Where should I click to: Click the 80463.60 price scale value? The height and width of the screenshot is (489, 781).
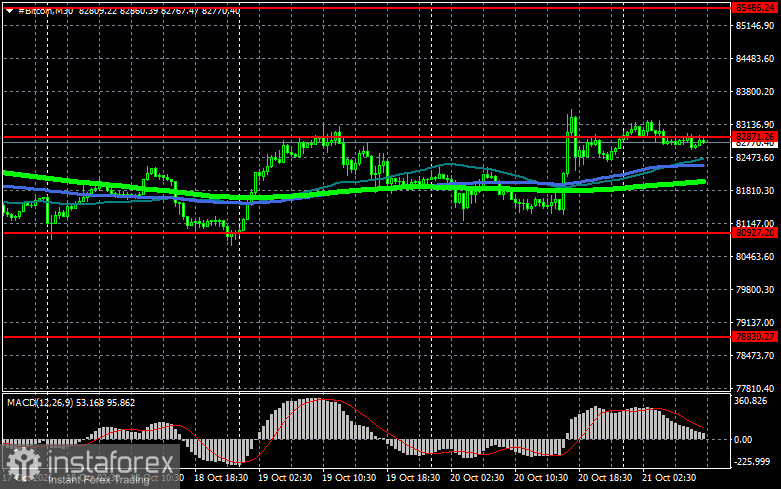pyautogui.click(x=755, y=256)
